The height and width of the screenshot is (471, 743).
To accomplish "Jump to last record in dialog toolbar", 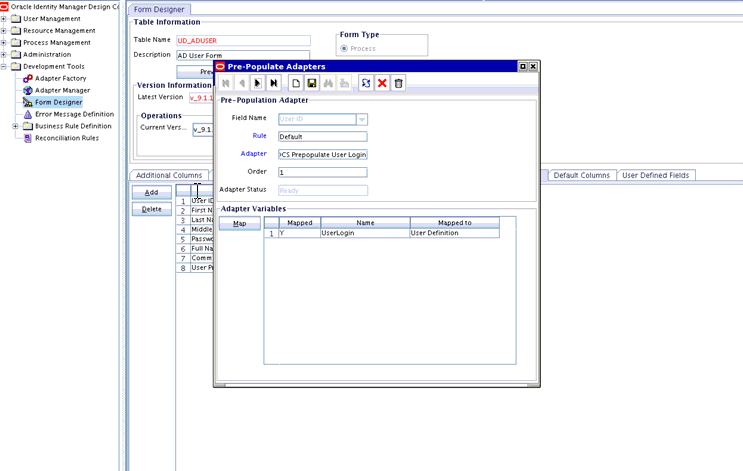I will pyautogui.click(x=273, y=83).
